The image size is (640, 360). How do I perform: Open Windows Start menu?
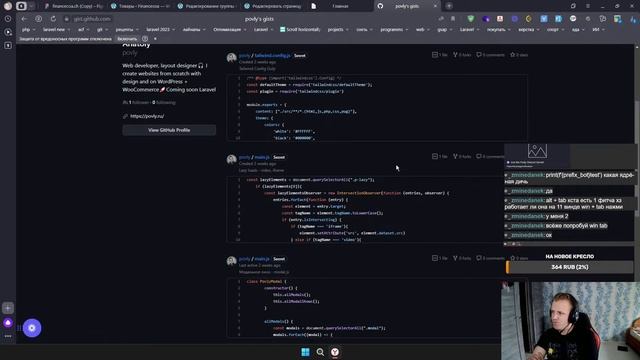(x=305, y=352)
